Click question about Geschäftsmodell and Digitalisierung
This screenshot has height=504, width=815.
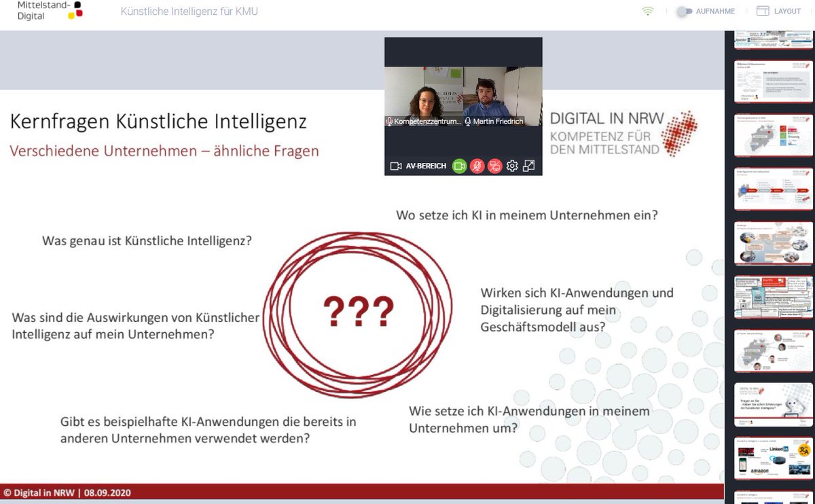point(577,310)
